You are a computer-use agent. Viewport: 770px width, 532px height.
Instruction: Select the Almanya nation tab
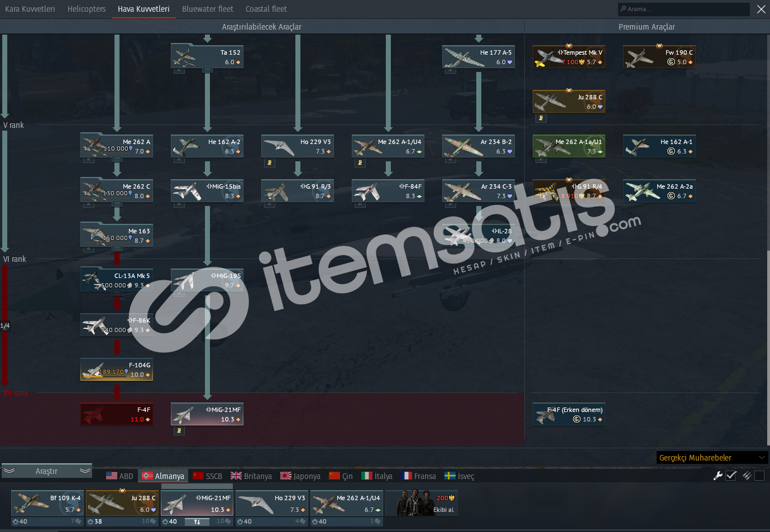pyautogui.click(x=163, y=476)
